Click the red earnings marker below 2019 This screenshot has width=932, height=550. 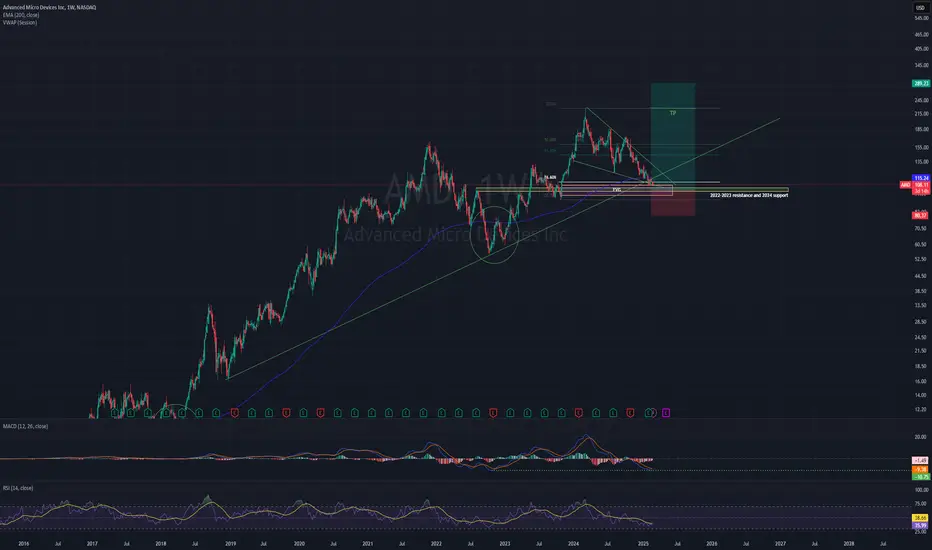[x=235, y=413]
